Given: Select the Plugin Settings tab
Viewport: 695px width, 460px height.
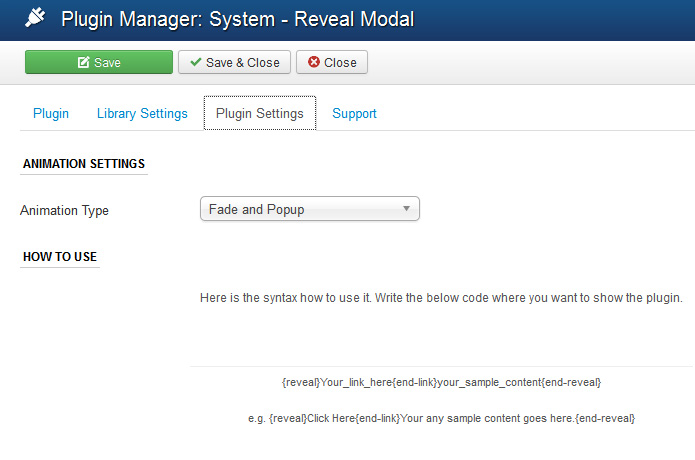Looking at the screenshot, I should [x=260, y=113].
